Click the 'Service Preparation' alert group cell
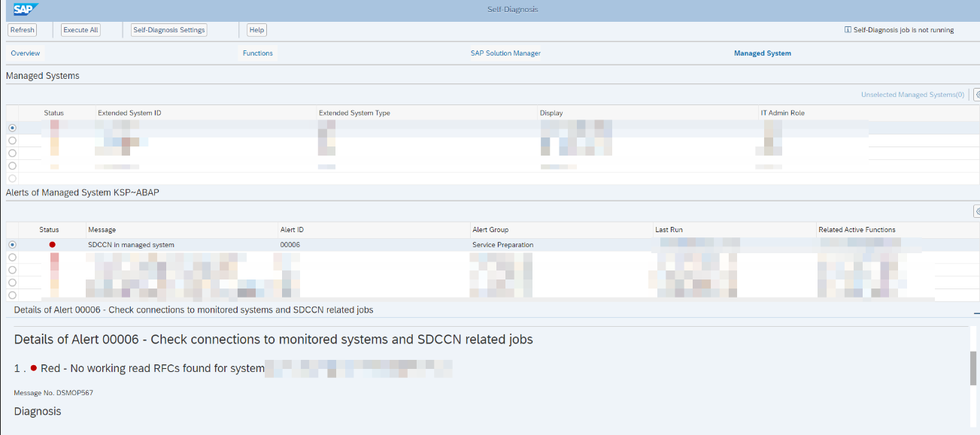The image size is (980, 435). coord(503,245)
